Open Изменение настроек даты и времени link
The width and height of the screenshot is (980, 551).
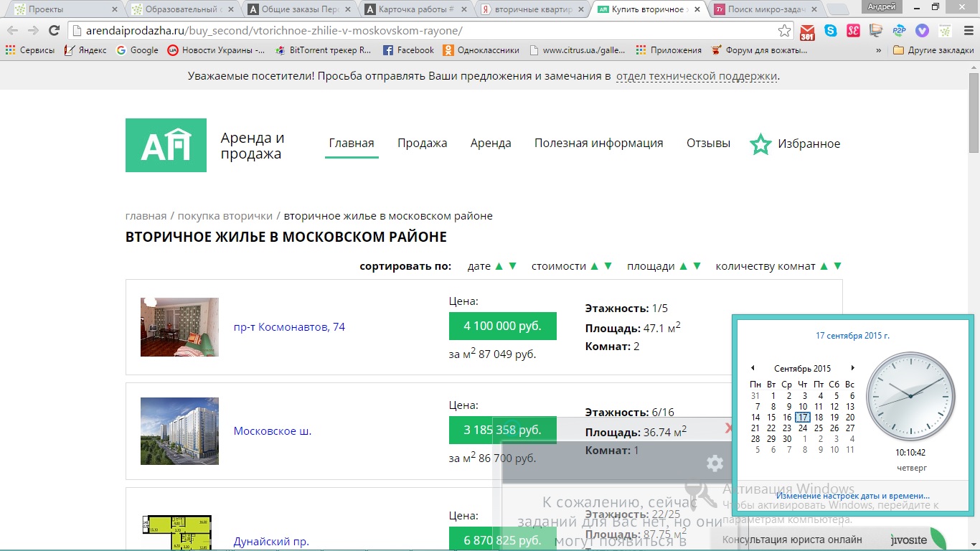tap(853, 496)
